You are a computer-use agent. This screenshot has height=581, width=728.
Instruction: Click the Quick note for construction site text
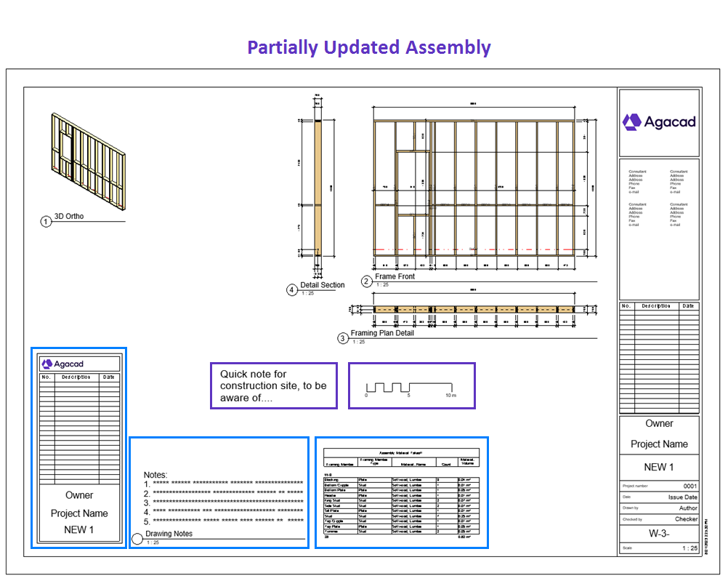tap(273, 385)
